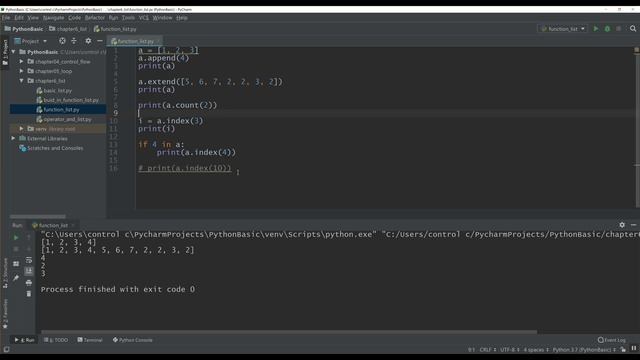This screenshot has height=360, width=640.
Task: Click the Stop button in the top toolbar
Action: tap(619, 29)
